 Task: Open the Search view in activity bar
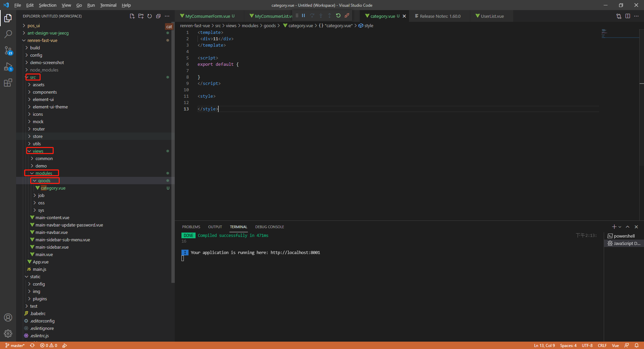coord(8,34)
